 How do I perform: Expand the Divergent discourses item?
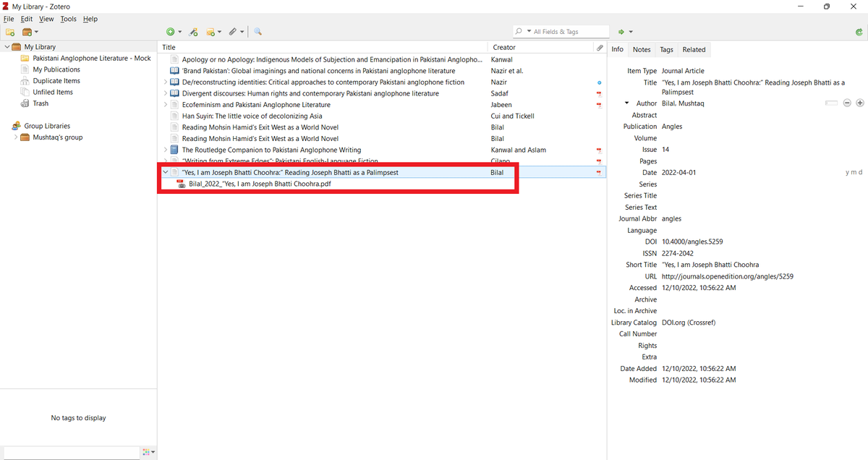pyautogui.click(x=166, y=93)
